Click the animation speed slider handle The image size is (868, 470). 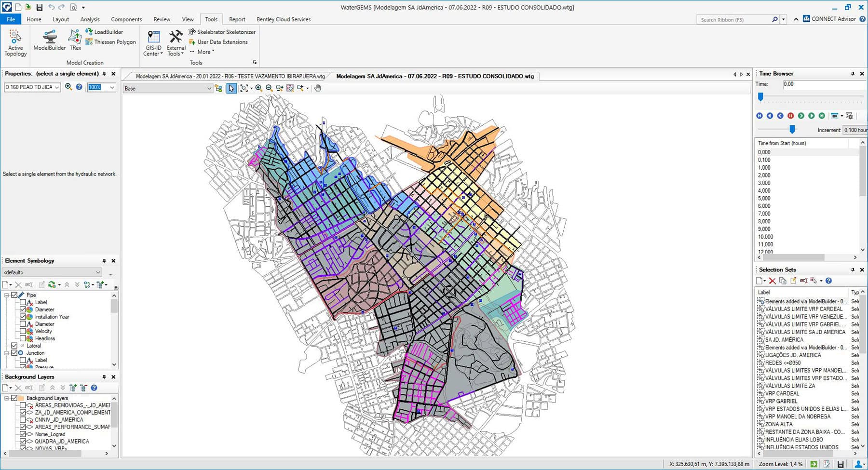tap(792, 129)
